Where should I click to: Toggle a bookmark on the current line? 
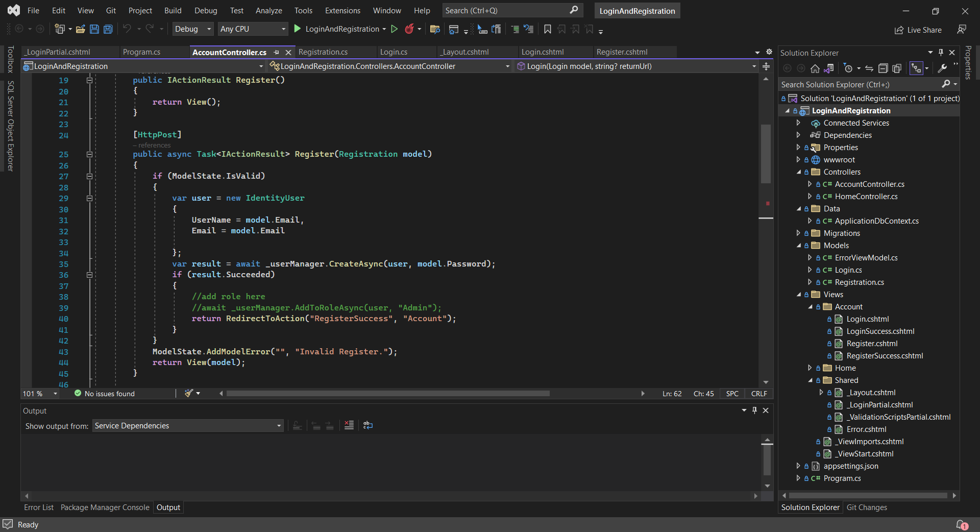[547, 29]
